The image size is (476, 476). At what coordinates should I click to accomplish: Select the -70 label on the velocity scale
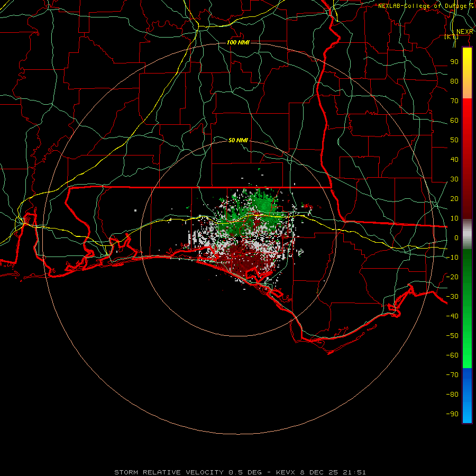[x=452, y=375]
